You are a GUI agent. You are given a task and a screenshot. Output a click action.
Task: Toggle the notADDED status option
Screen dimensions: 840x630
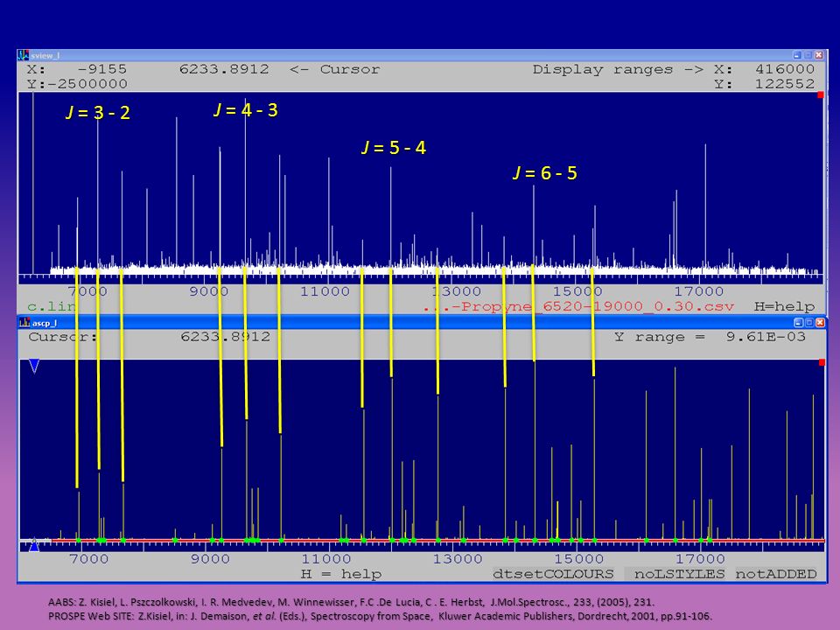776,574
